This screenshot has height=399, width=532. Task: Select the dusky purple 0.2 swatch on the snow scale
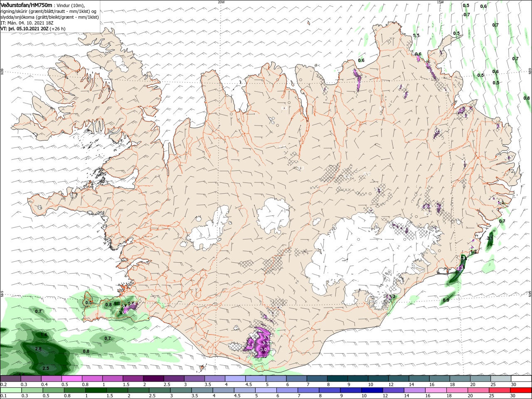point(11,379)
